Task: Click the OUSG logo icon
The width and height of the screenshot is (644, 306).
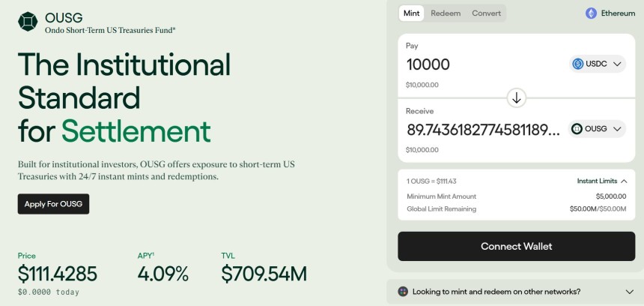Action: point(28,22)
